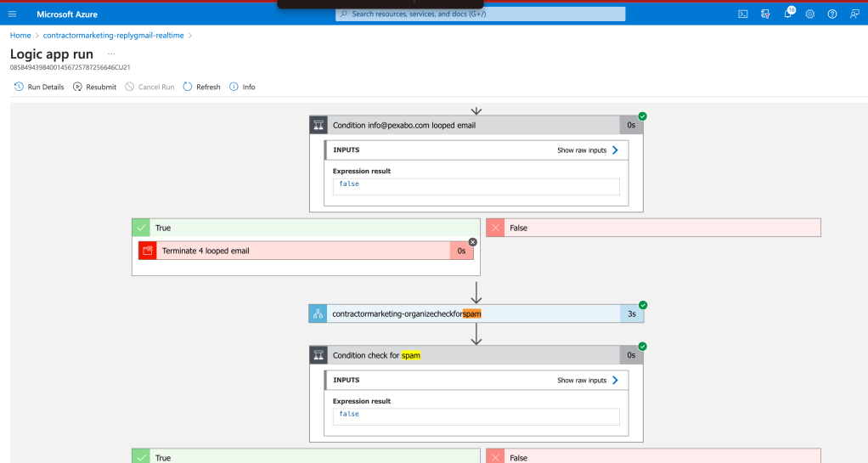Show raw inputs for the looped email condition
The image size is (868, 463).
pos(588,150)
